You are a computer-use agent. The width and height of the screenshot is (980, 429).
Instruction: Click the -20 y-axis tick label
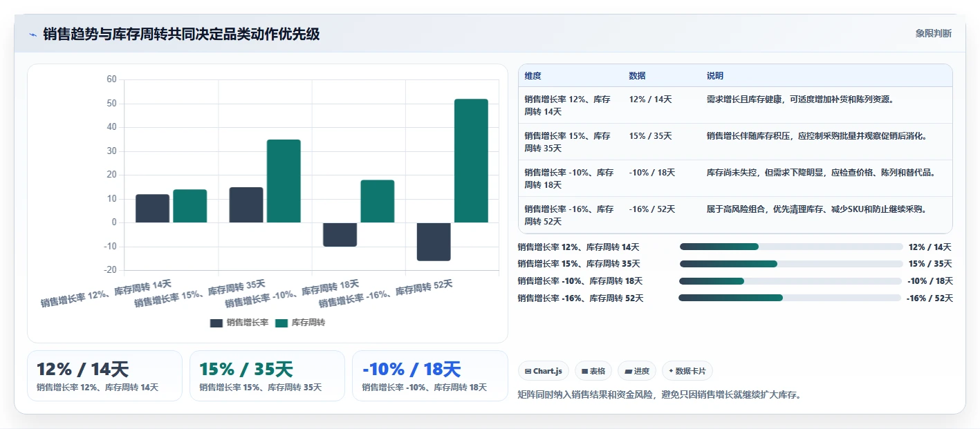110,270
